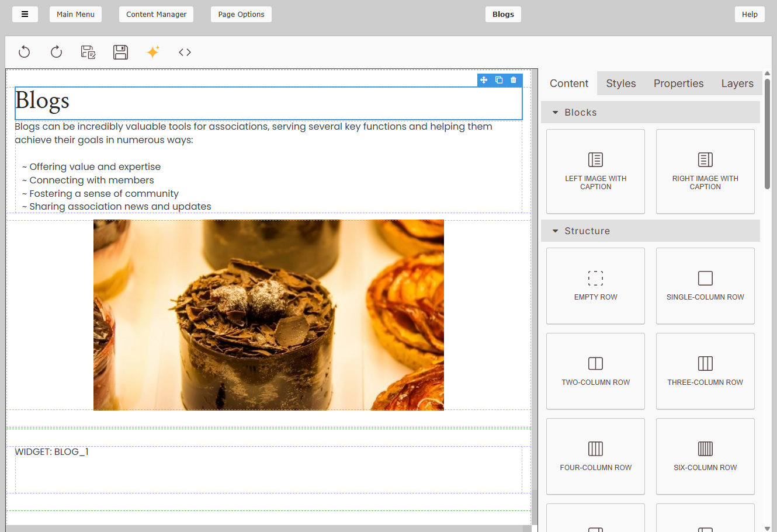Viewport: 777px width, 532px height.
Task: Add a Right Image With Caption block
Action: [705, 171]
